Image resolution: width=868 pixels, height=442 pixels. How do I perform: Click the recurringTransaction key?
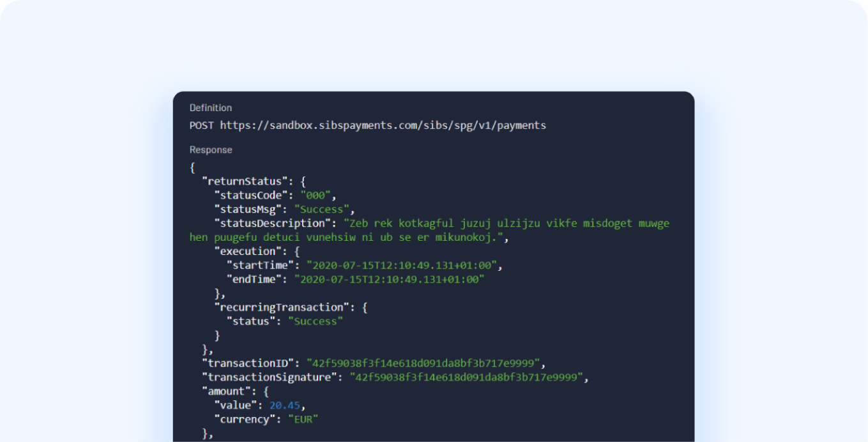pos(283,307)
